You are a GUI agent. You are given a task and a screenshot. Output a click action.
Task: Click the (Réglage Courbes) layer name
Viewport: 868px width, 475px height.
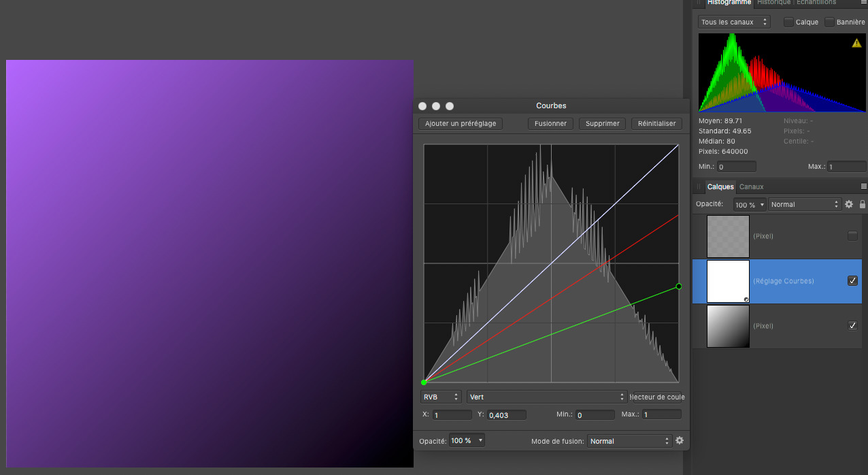[x=784, y=281]
